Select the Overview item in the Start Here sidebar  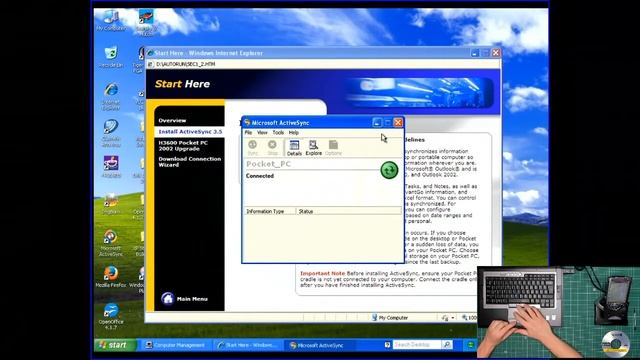coord(172,120)
